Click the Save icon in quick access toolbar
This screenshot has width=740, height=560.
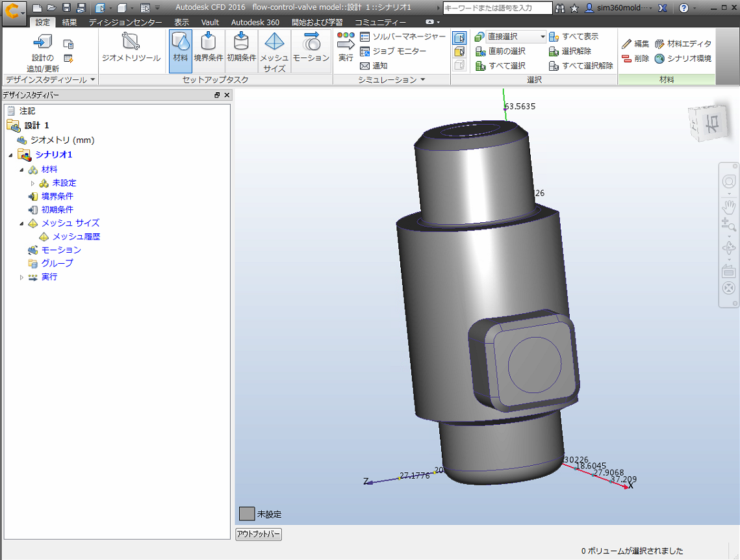[x=66, y=8]
